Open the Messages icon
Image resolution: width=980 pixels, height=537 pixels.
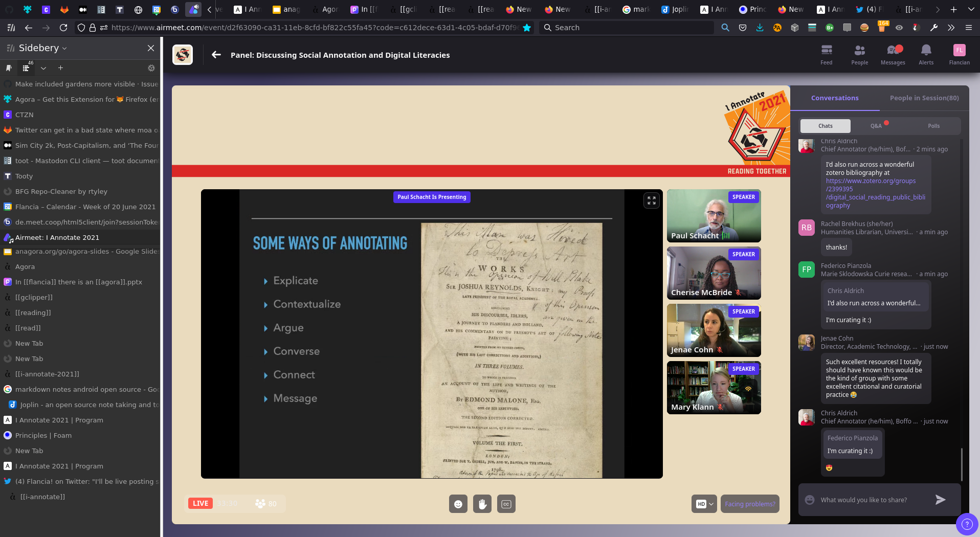click(893, 55)
